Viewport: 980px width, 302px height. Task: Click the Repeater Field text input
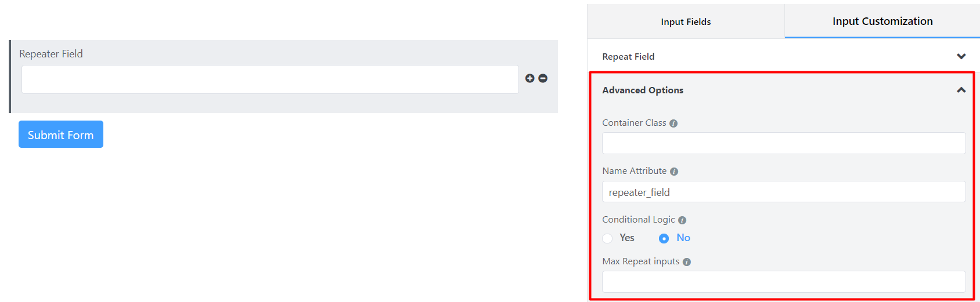270,79
